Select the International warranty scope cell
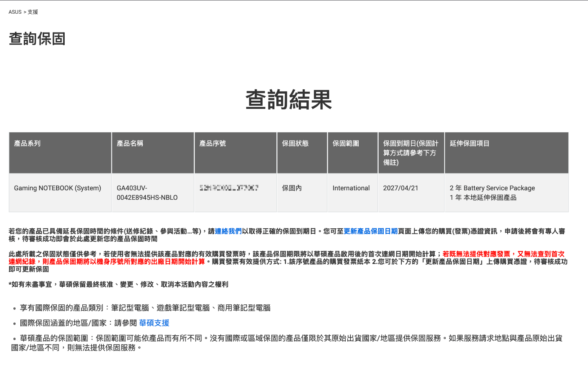 coord(351,188)
